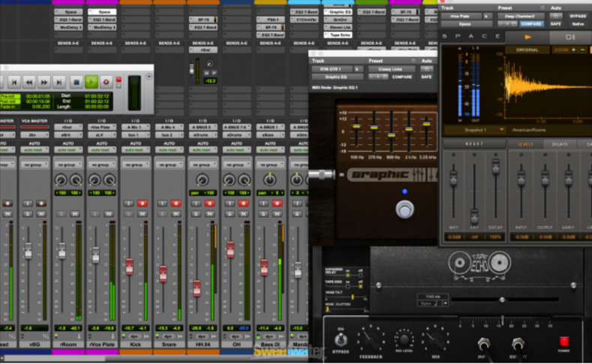Click the Fast Forward transport button
The width and height of the screenshot is (592, 364).
(x=44, y=82)
